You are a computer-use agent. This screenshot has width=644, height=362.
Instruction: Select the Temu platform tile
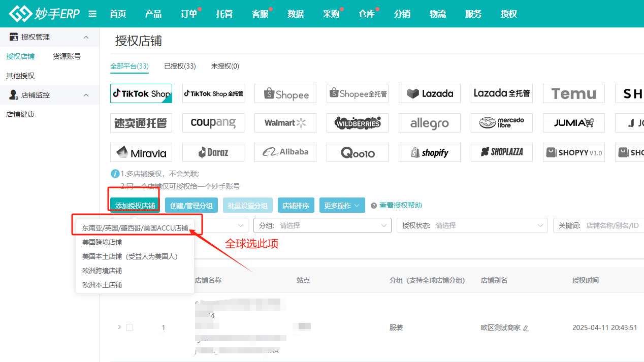tap(574, 93)
